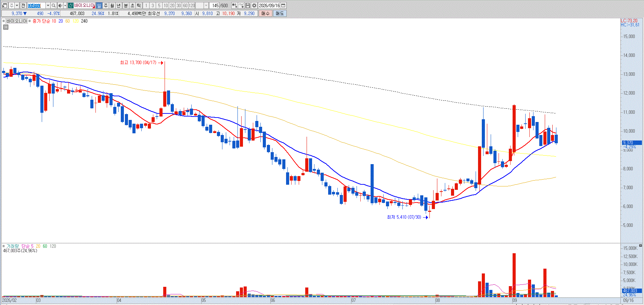Click the small square before 종가 단순

(30, 21)
